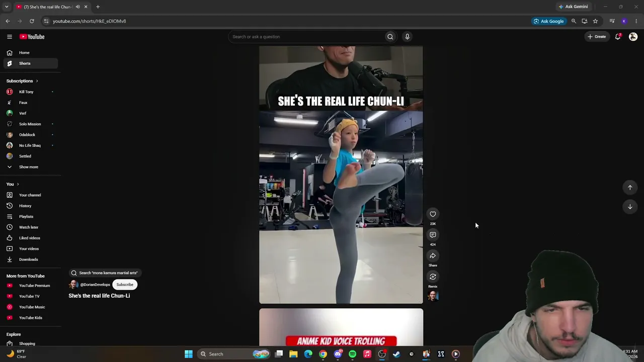Viewport: 644px width, 362px height.
Task: View site information for youtube.com
Action: point(46,21)
